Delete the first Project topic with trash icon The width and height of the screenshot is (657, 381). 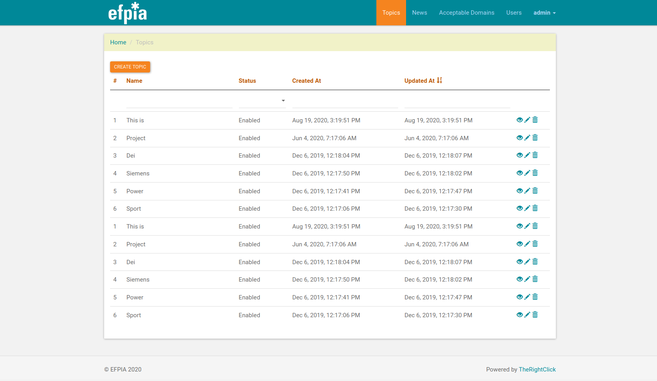pyautogui.click(x=535, y=137)
